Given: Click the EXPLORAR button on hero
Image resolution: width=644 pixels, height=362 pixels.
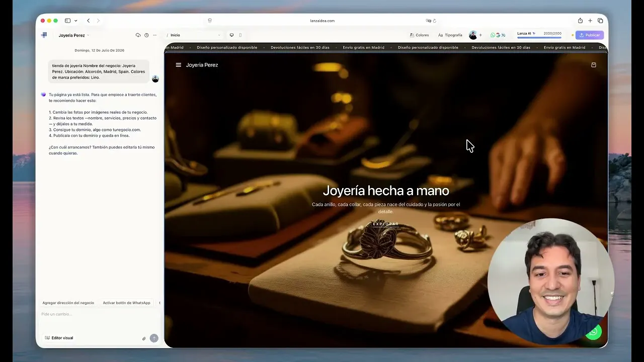Looking at the screenshot, I should tap(386, 224).
